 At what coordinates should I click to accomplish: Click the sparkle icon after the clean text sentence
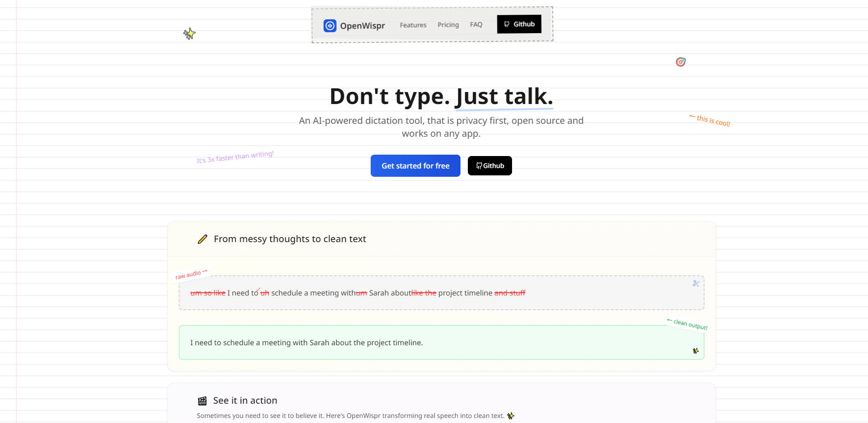point(510,416)
